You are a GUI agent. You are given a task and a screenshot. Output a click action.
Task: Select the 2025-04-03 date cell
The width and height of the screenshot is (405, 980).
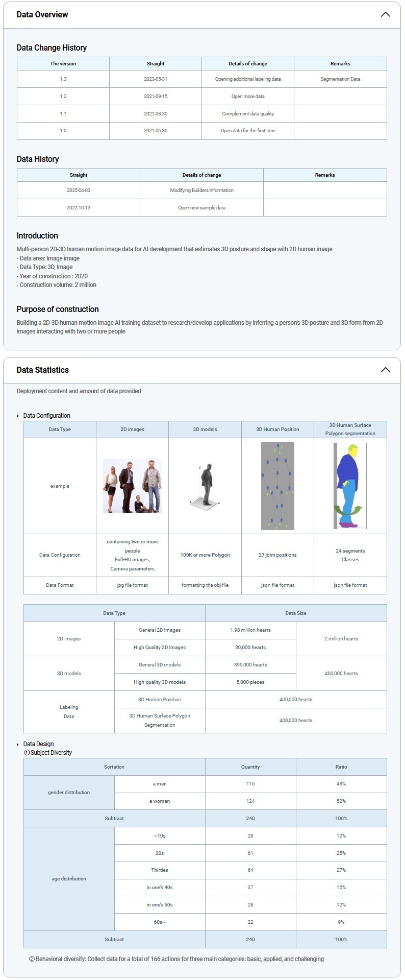(x=79, y=190)
